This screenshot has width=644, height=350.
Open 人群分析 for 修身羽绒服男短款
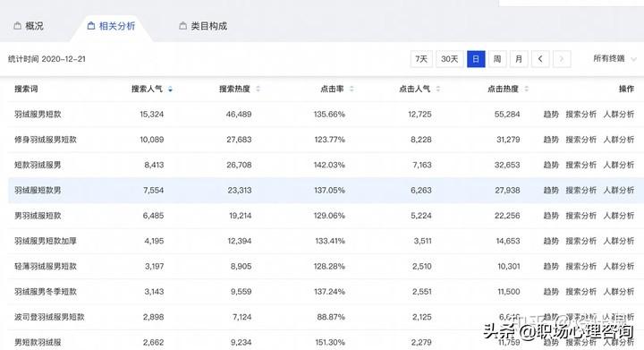pyautogui.click(x=619, y=140)
